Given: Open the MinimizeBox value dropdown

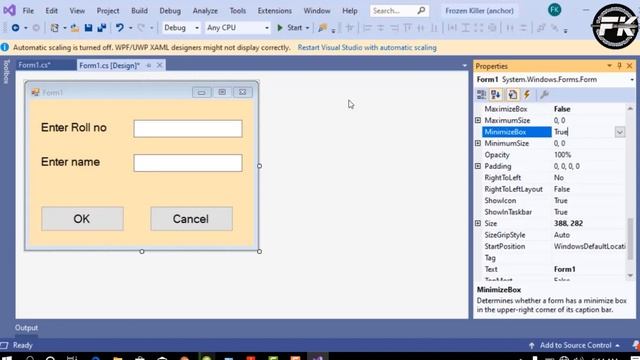Looking at the screenshot, I should click(620, 132).
